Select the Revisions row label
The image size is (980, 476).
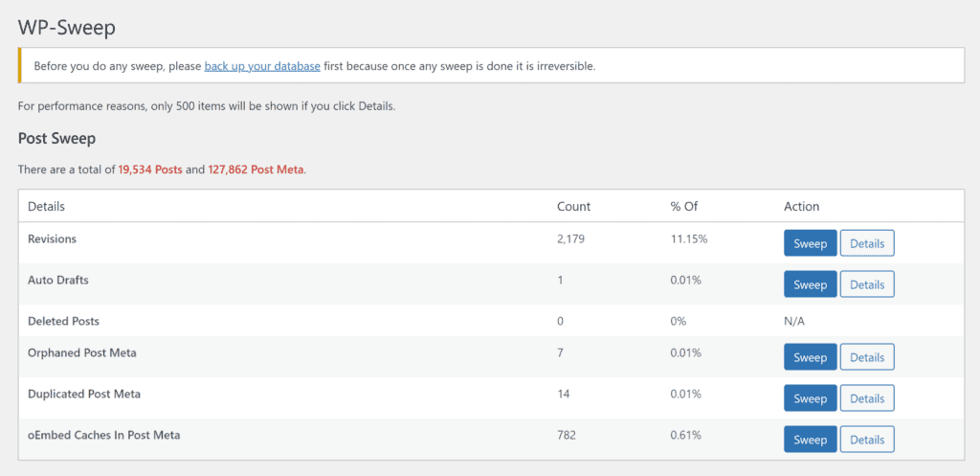coord(52,238)
